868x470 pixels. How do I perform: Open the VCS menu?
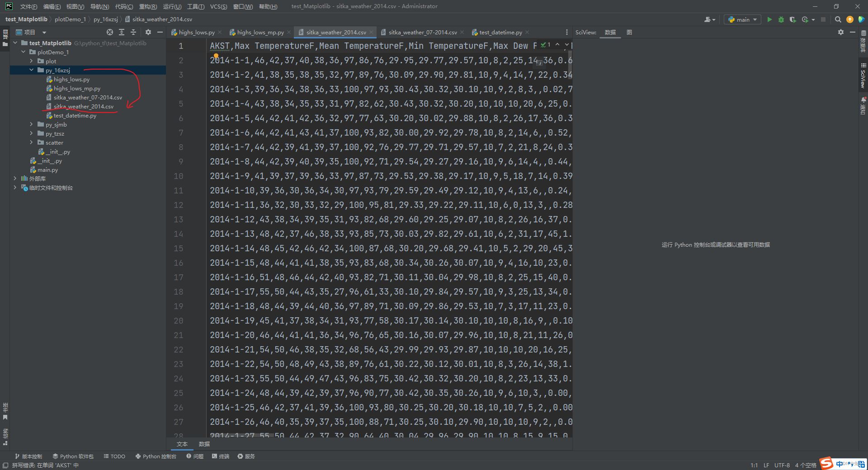(219, 6)
